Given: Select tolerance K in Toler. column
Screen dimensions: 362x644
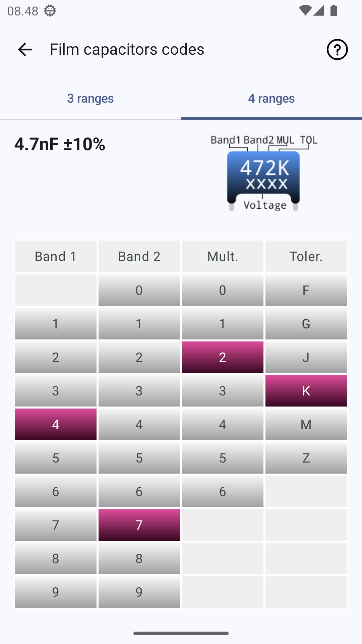Looking at the screenshot, I should coord(306,391).
